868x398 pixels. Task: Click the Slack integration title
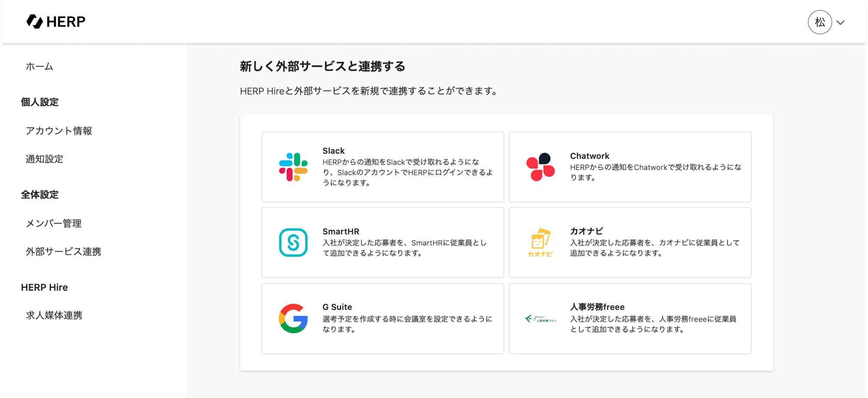[333, 151]
